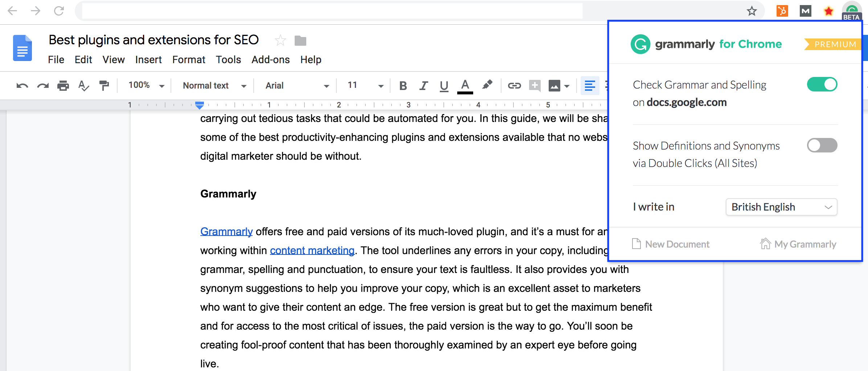
Task: Follow the Grammarly hyperlink in the paragraph
Action: click(x=226, y=232)
